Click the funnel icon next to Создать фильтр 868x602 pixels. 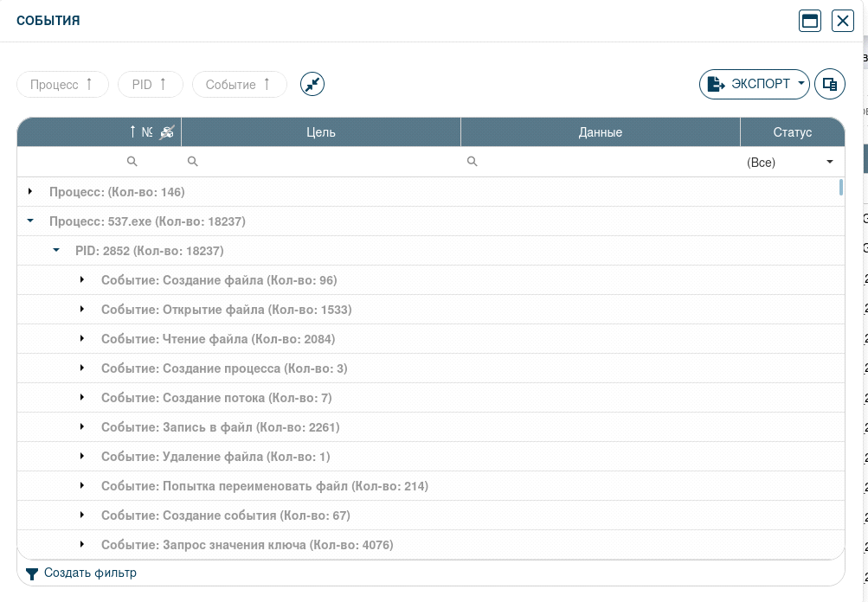[x=32, y=573]
